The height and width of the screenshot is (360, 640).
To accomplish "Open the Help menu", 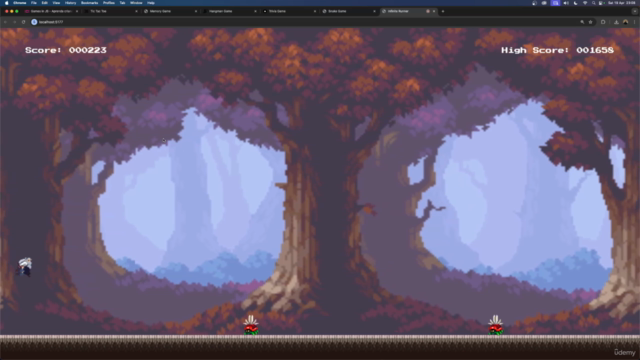I will pyautogui.click(x=151, y=3).
